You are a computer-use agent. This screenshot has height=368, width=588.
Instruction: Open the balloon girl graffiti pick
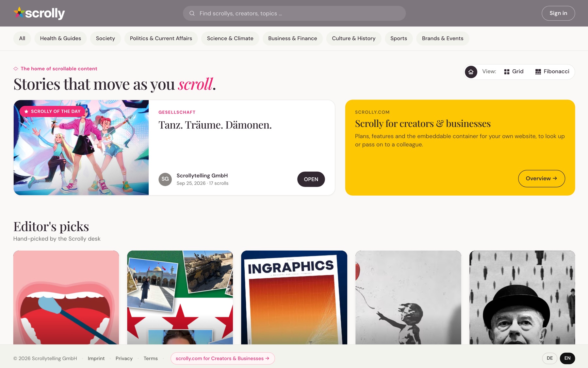pyautogui.click(x=408, y=297)
